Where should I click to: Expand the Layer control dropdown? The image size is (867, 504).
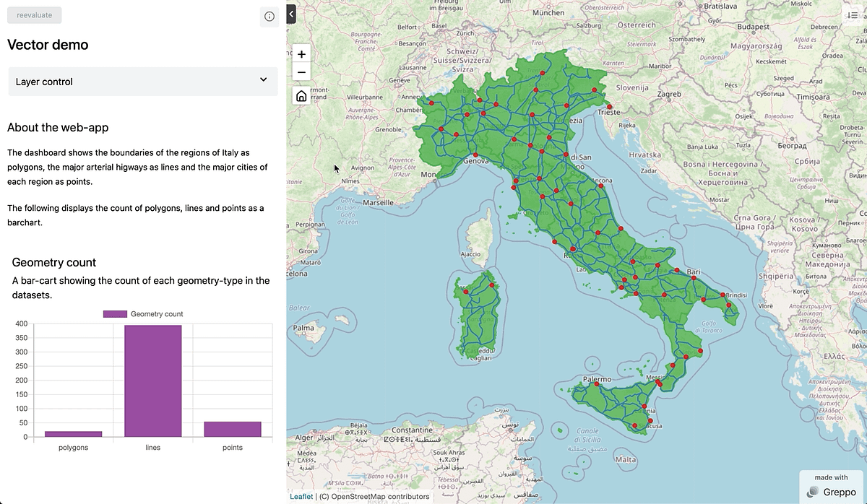[142, 81]
